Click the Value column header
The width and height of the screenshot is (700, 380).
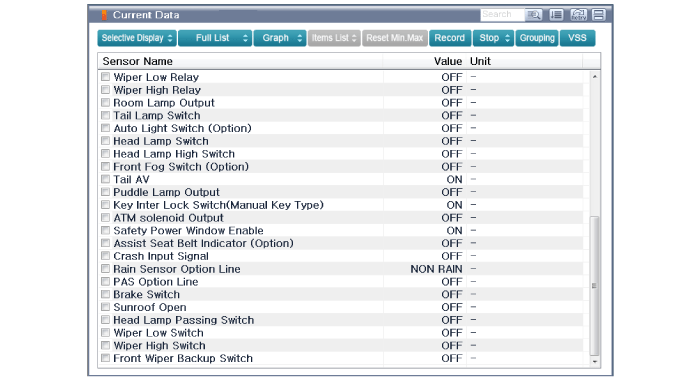pyautogui.click(x=448, y=61)
